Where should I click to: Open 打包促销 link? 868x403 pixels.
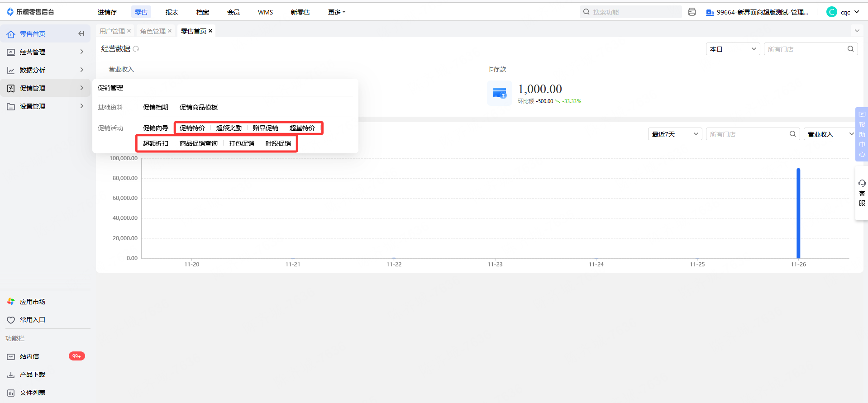coord(242,143)
